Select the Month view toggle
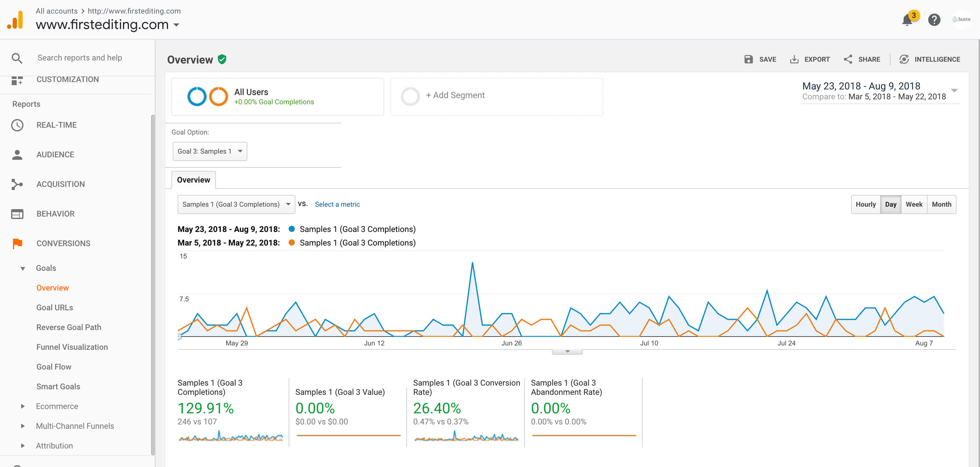This screenshot has width=980, height=467. (941, 204)
